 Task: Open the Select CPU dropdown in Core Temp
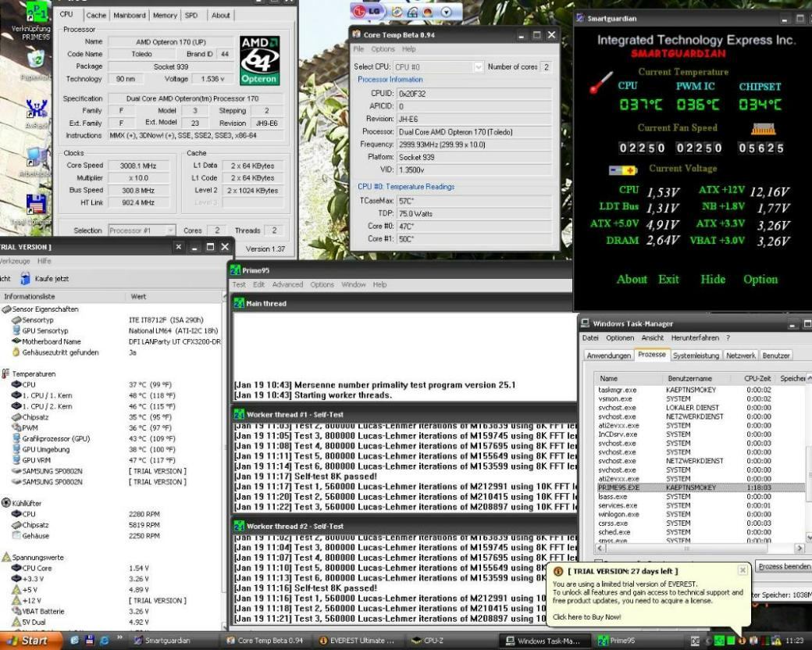[x=478, y=67]
